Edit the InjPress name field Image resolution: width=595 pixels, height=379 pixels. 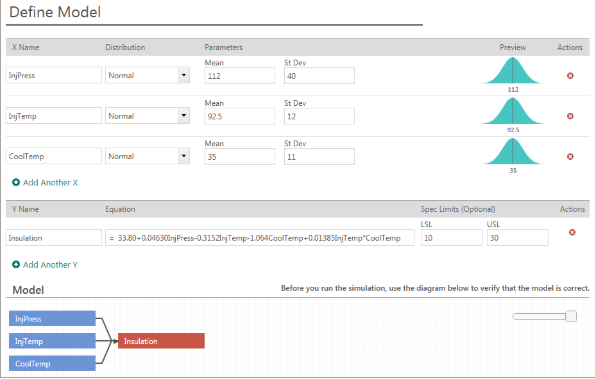pyautogui.click(x=54, y=75)
